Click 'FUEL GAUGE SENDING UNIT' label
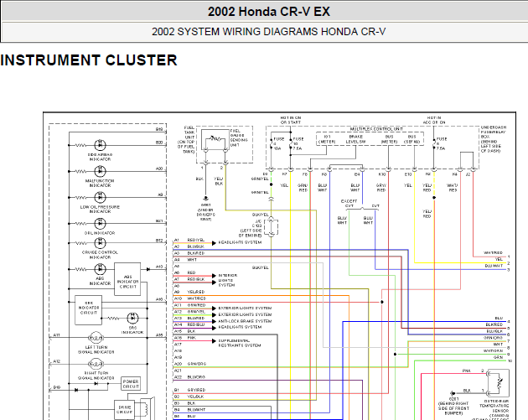 tap(239, 137)
